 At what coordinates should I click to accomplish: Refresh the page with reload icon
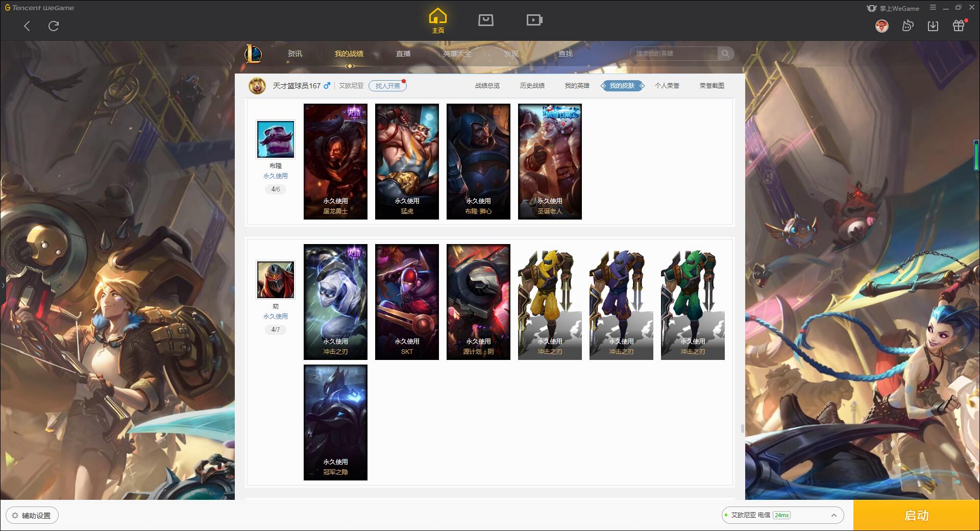[54, 26]
